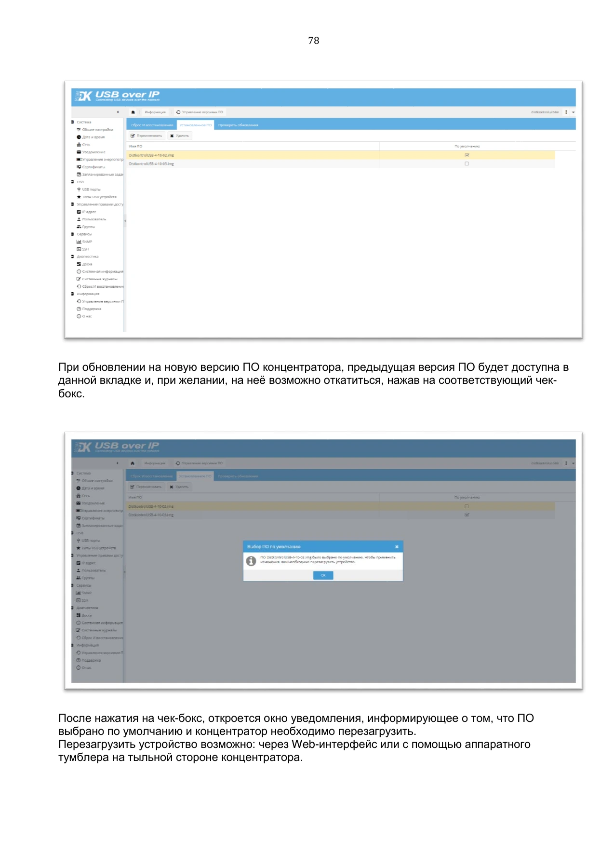Click OK in the Выбор ПО по умолчанию dialog
614x868 pixels.
pyautogui.click(x=323, y=575)
